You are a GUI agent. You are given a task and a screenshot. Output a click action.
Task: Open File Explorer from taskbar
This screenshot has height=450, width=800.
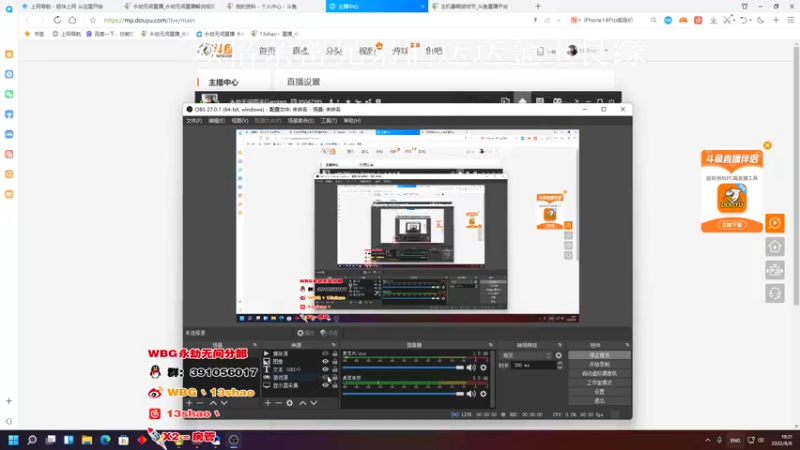(x=87, y=440)
